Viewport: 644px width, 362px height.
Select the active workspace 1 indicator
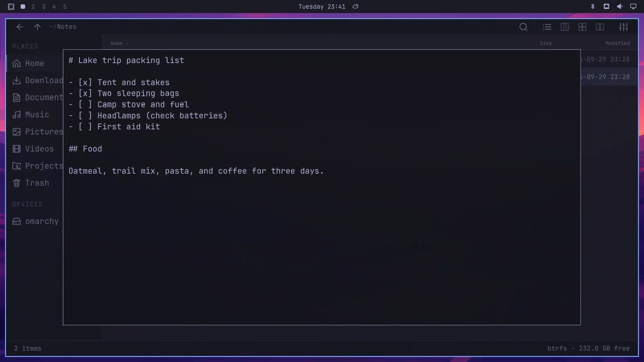click(x=23, y=6)
